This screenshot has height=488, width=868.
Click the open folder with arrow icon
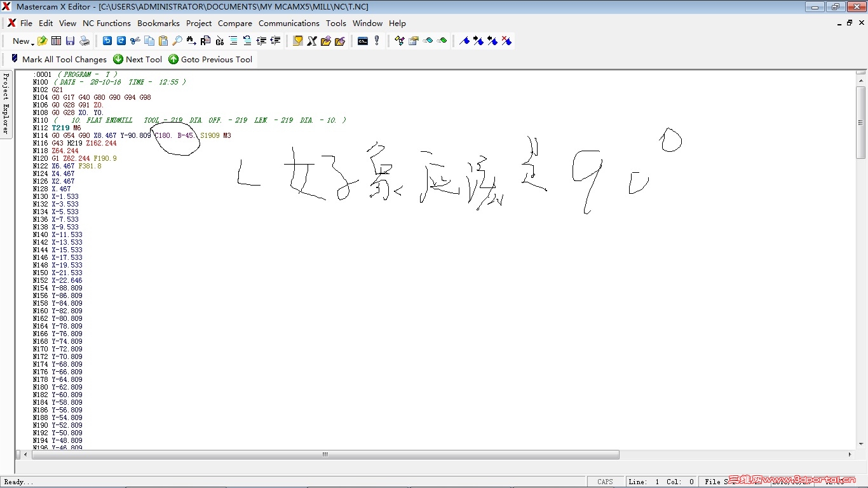click(x=326, y=41)
